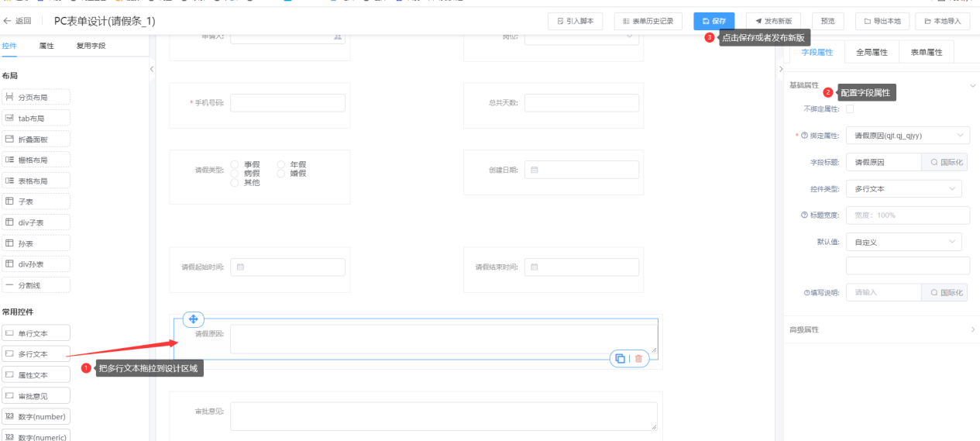This screenshot has height=441, width=980.
Task: Open the 控件类型 dropdown
Action: coord(903,189)
